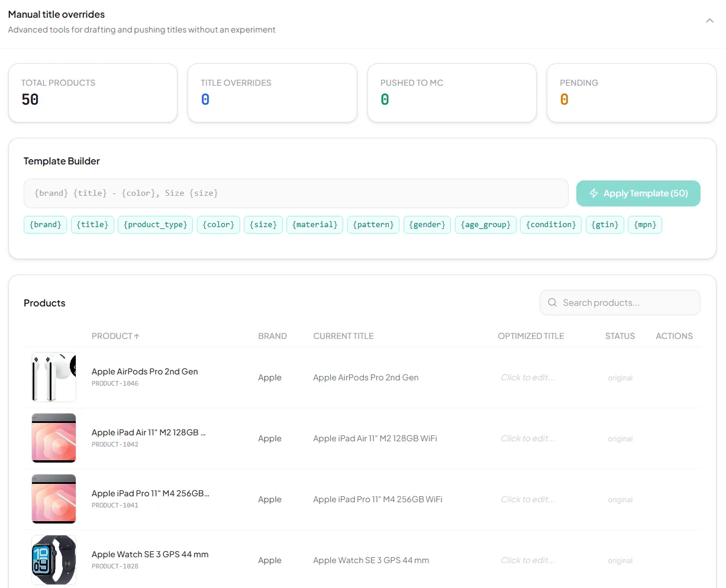The image size is (726, 588).
Task: Click the lightning bolt icon on Apply Template
Action: click(593, 193)
